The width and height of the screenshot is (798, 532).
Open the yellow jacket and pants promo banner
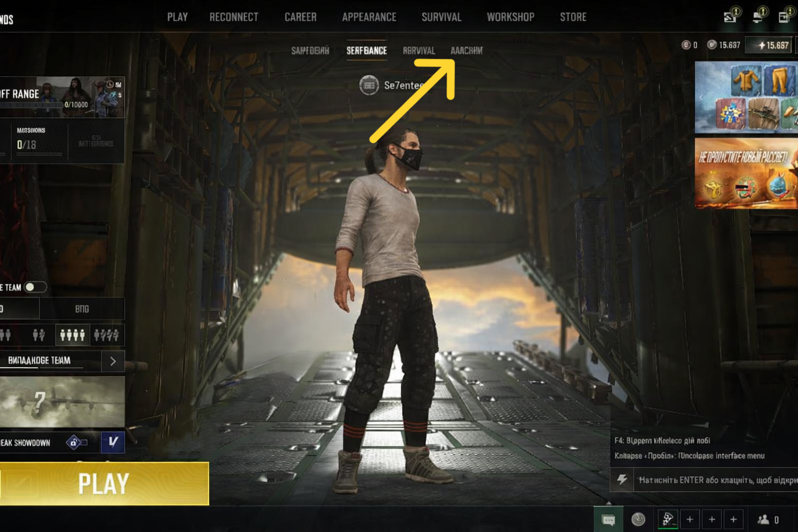click(747, 97)
